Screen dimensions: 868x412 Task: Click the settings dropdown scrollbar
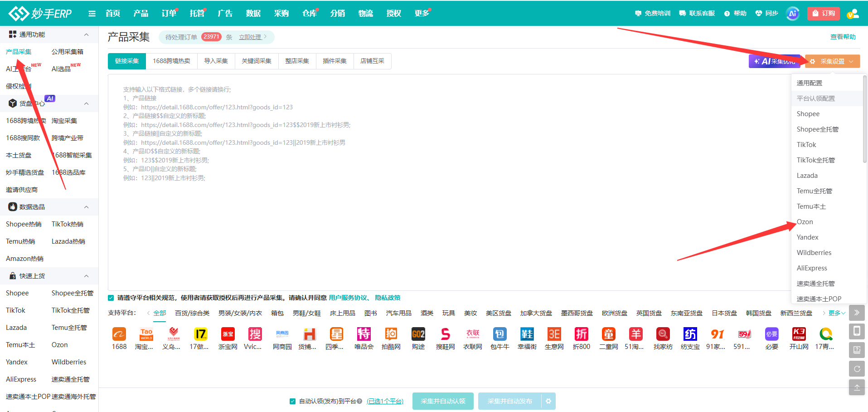click(865, 119)
